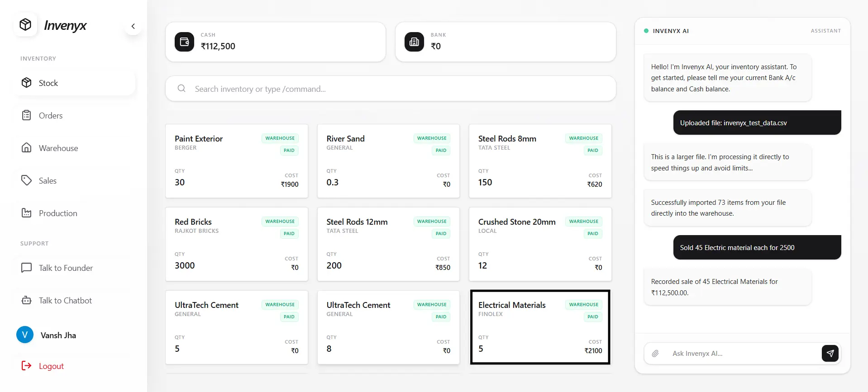
Task: Click the Logout arrow icon
Action: click(x=27, y=366)
